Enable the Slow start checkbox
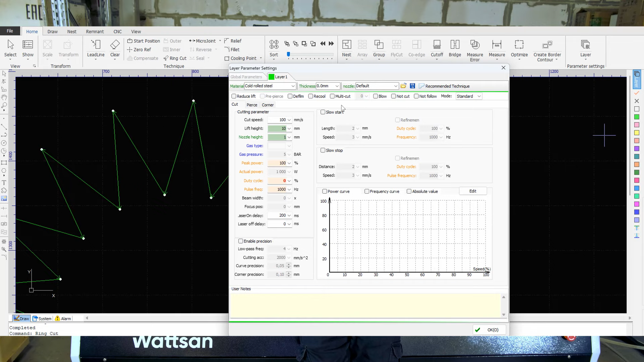644x362 pixels. (323, 112)
